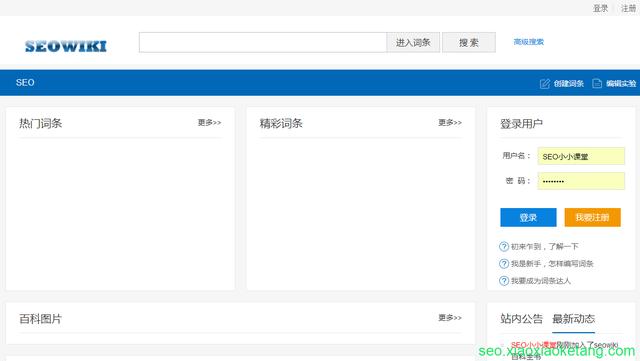The width and height of the screenshot is (640, 361).
Task: Click the 用户名 username field
Action: pos(581,156)
